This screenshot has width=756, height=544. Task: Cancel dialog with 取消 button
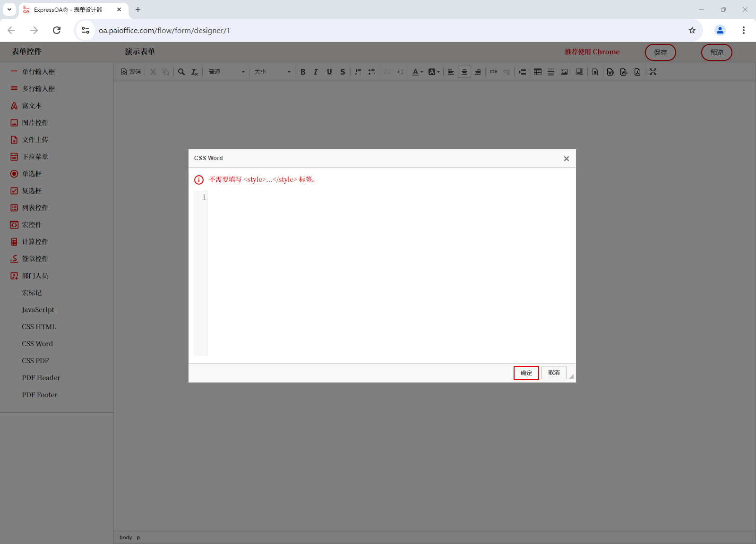(554, 373)
